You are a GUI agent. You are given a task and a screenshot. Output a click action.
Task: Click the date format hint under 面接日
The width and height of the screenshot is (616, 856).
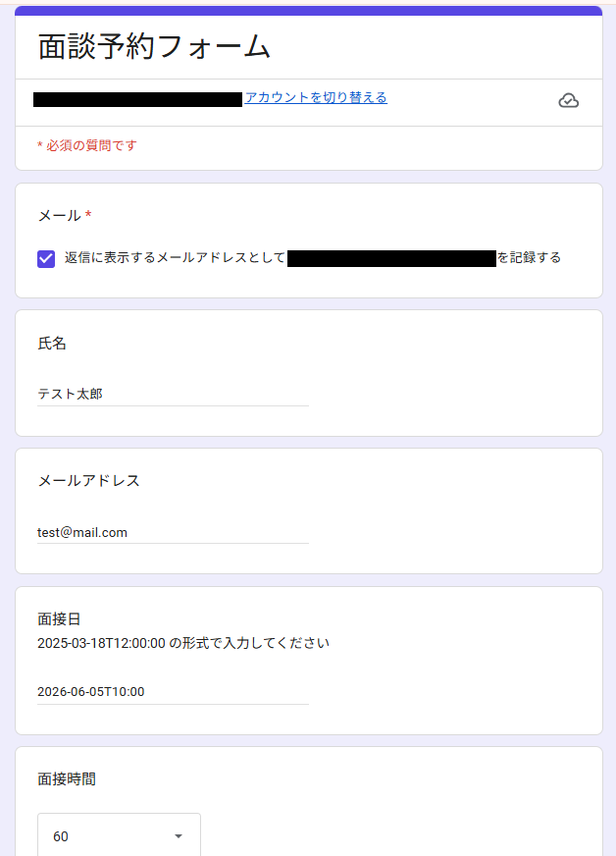tap(183, 643)
